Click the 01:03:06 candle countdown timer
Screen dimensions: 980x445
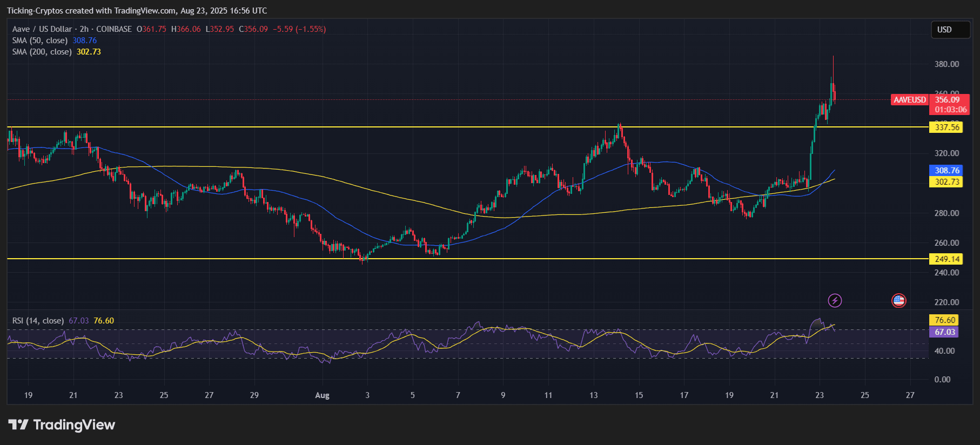pos(951,110)
